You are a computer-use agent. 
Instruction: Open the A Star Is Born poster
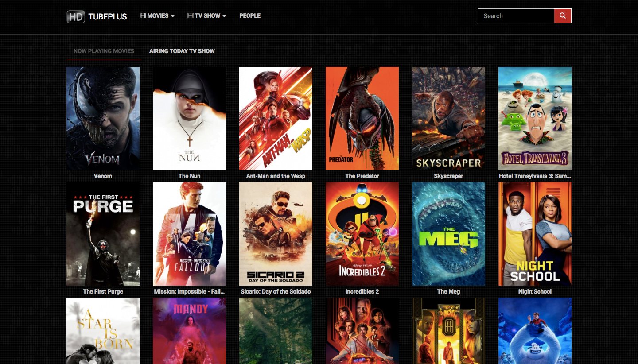pyautogui.click(x=103, y=331)
